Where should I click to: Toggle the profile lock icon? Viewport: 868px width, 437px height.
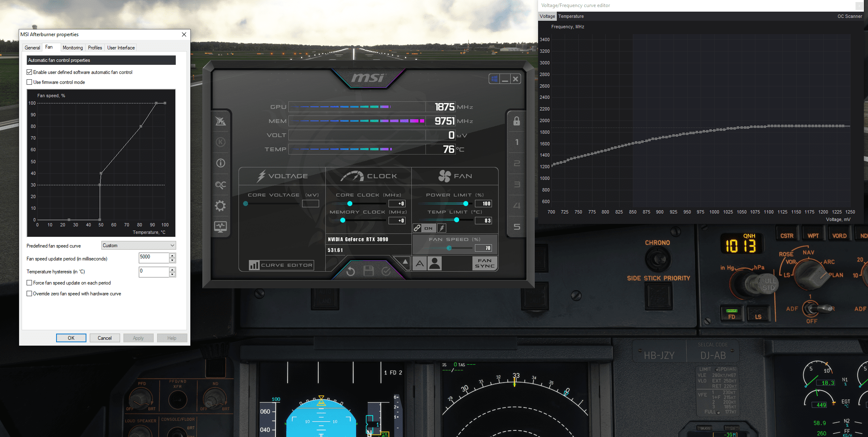pyautogui.click(x=516, y=121)
